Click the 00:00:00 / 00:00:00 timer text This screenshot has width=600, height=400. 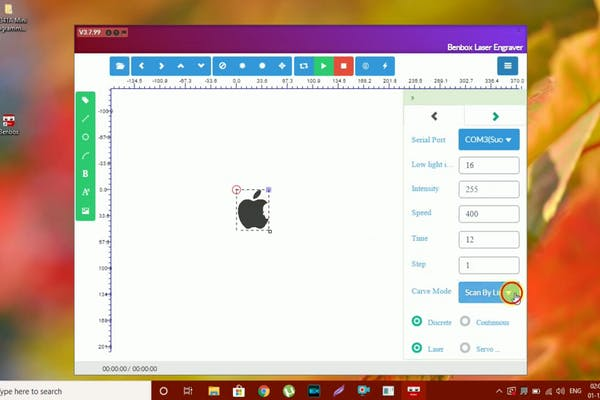tap(129, 369)
